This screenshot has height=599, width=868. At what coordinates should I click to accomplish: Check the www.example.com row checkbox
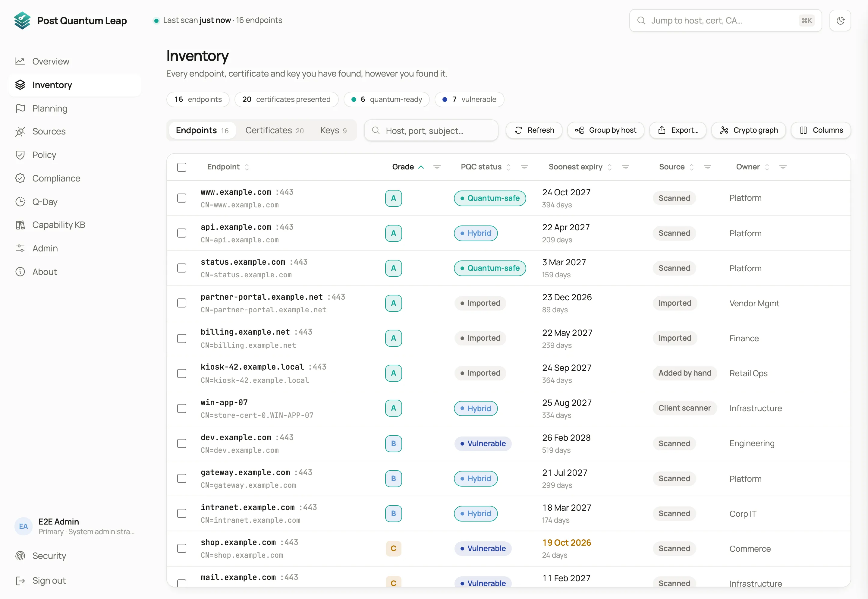click(x=181, y=198)
